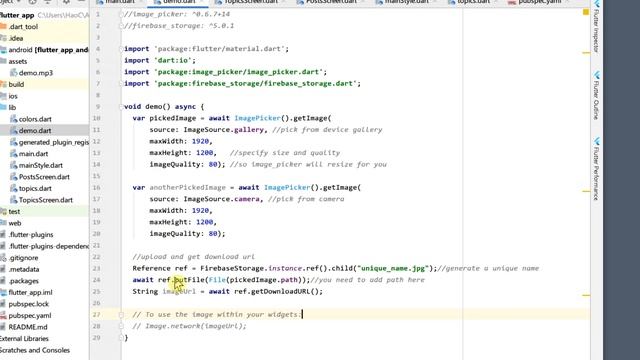Click the firebase_storage import path string
This screenshot has width=640, height=360.
click(256, 84)
